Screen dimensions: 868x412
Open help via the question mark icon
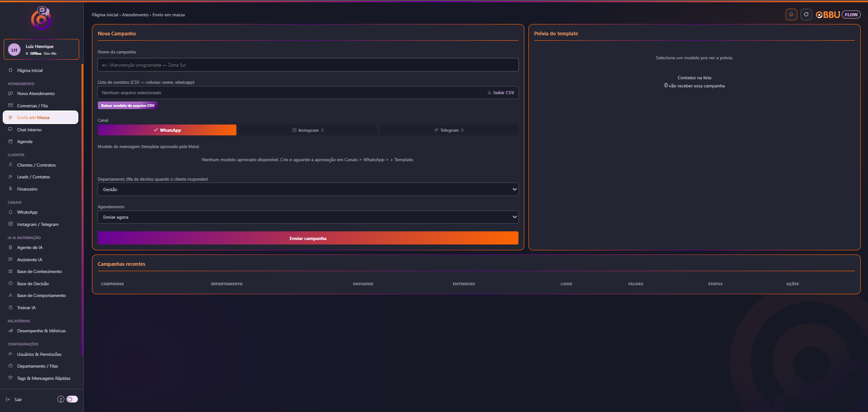[61, 399]
